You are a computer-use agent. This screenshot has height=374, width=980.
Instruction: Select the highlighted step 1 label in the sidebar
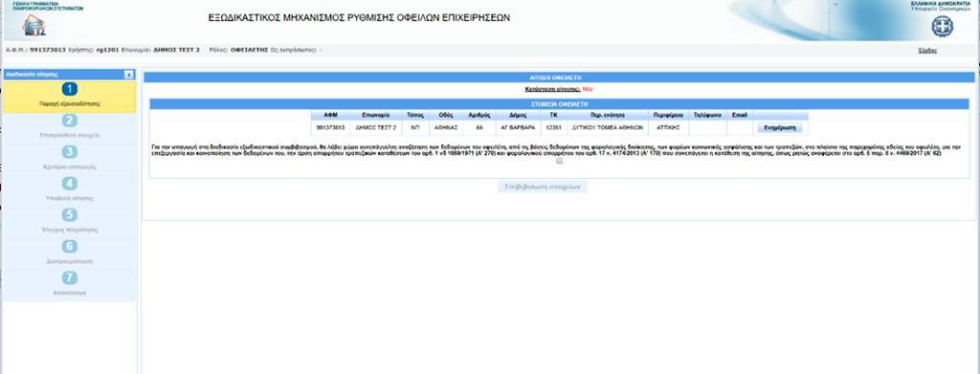[x=69, y=104]
